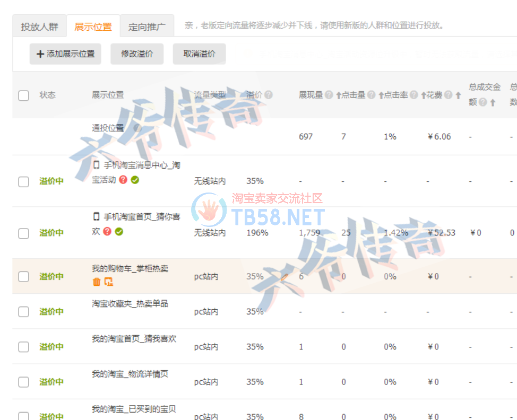Click 我的淘宝首页_猜我喜欢 position name

tap(134, 339)
